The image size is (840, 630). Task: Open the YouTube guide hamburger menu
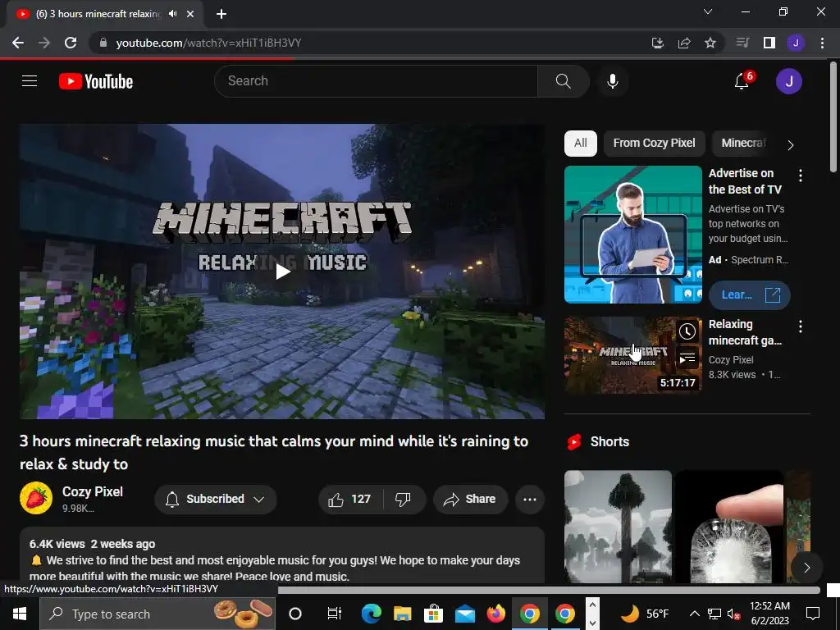click(30, 81)
